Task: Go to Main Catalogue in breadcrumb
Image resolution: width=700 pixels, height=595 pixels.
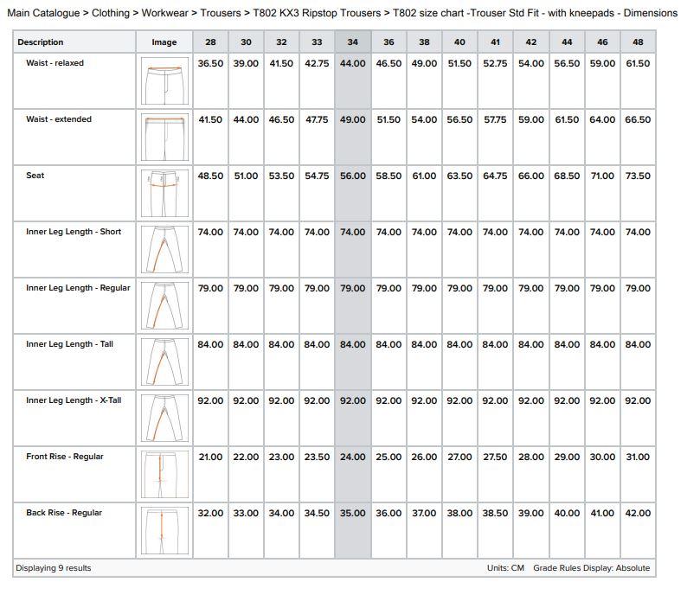Action: pyautogui.click(x=43, y=13)
